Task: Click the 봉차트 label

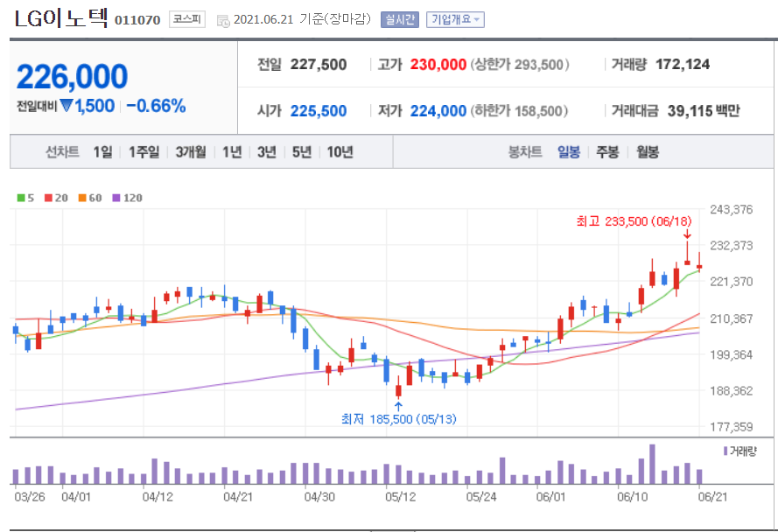Action: click(x=525, y=152)
